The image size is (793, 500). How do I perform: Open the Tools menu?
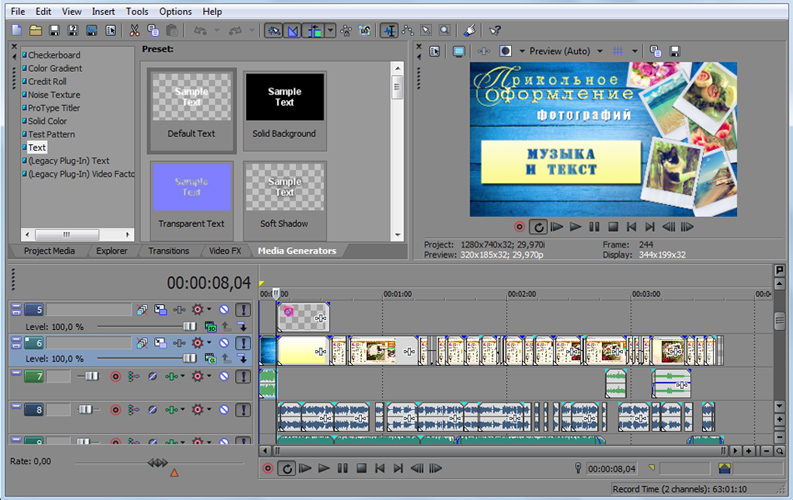137,11
